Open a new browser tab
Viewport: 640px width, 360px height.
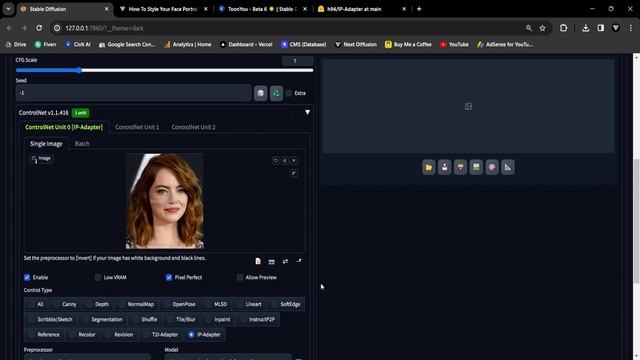point(419,9)
